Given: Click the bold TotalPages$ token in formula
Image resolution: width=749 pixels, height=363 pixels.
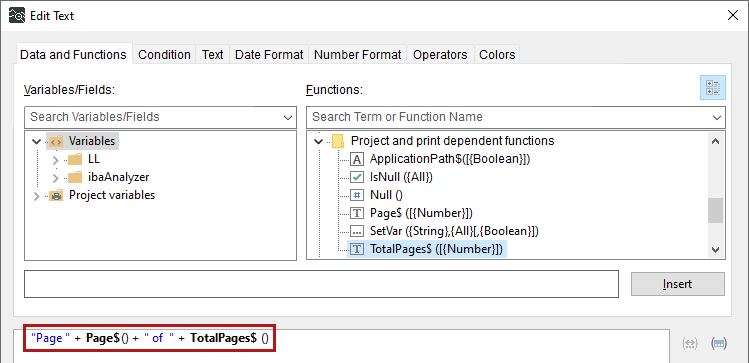Looking at the screenshot, I should (x=224, y=339).
